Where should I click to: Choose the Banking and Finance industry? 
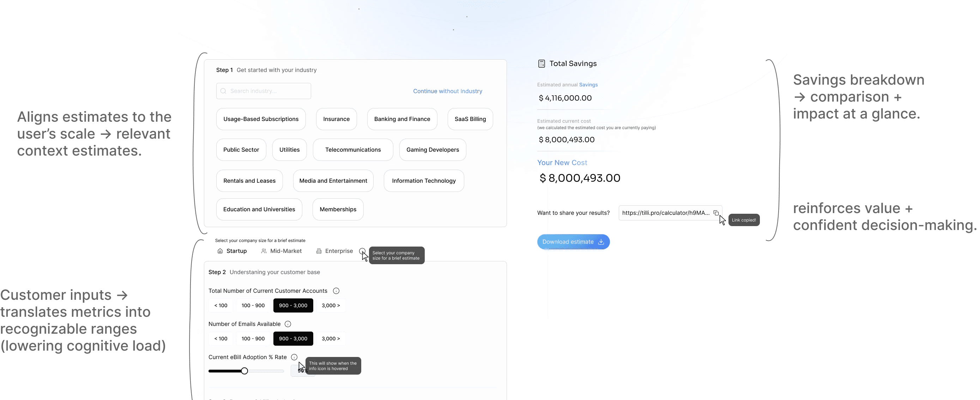click(x=402, y=119)
